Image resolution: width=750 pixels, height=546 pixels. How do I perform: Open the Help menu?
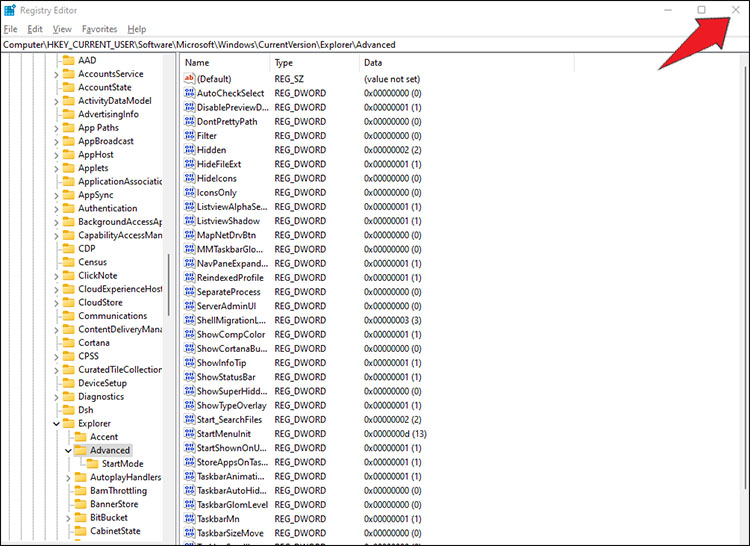(137, 29)
